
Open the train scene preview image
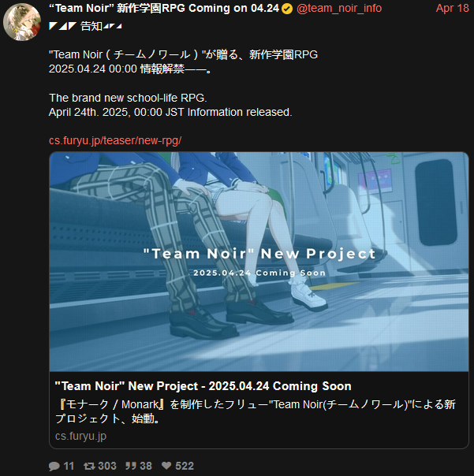pyautogui.click(x=259, y=262)
